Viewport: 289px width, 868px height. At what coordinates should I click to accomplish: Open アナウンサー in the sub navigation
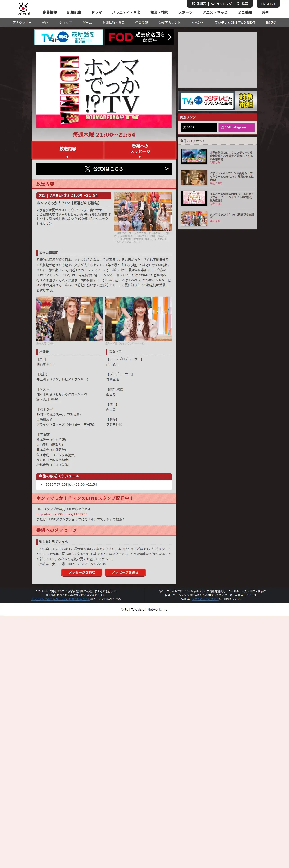(x=22, y=23)
